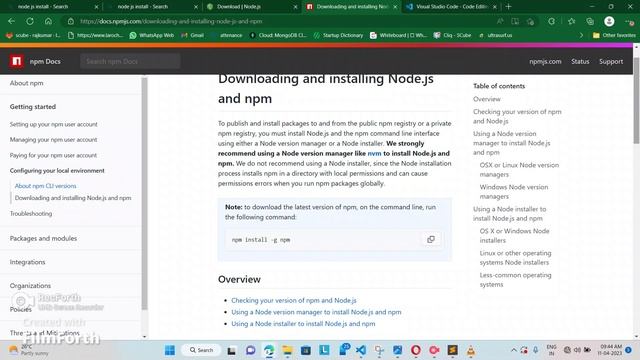Open the volume control in system tray
640x360 pixels.
pyautogui.click(x=577, y=350)
